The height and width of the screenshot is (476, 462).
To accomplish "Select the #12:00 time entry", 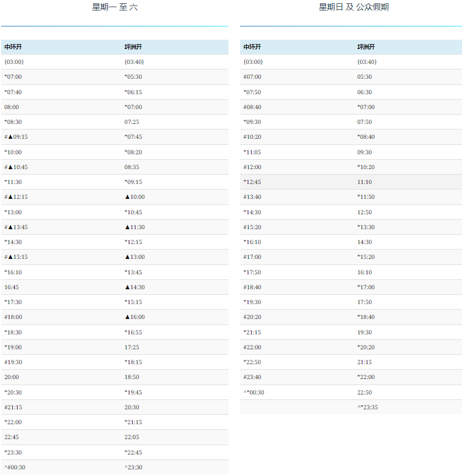I will click(x=252, y=167).
